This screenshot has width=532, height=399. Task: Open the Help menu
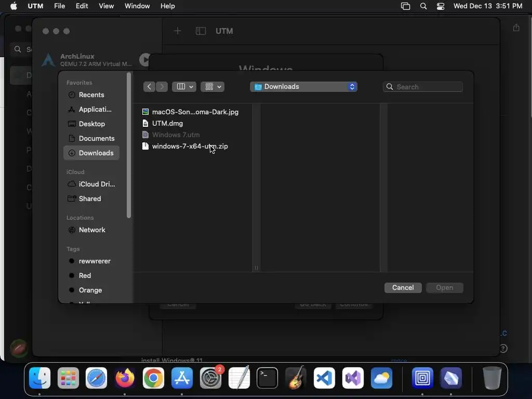(x=168, y=6)
